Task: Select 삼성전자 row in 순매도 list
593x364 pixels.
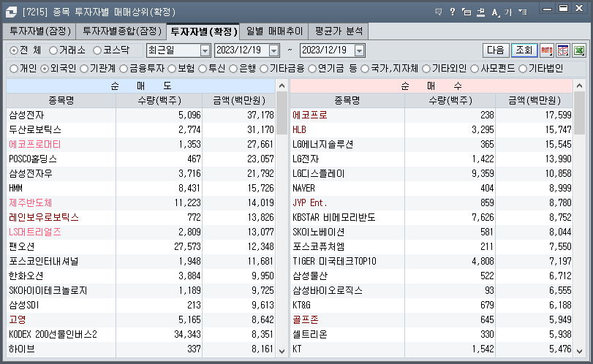Action: click(141, 115)
